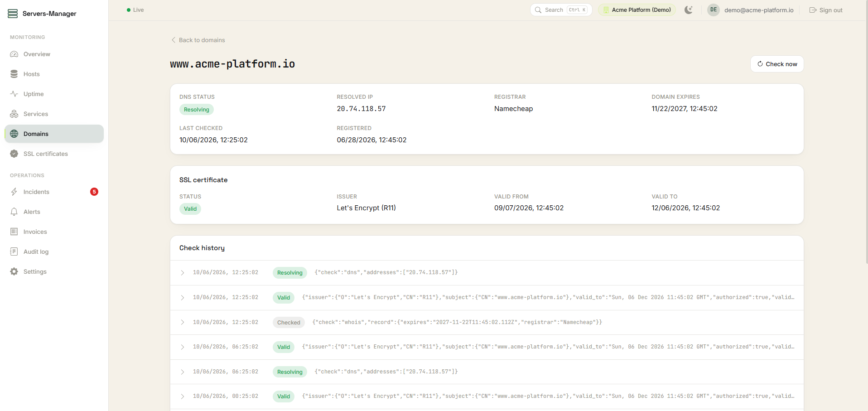868x411 pixels.
Task: Click valid from date 09/07/2026, 12:45:02
Action: (529, 208)
